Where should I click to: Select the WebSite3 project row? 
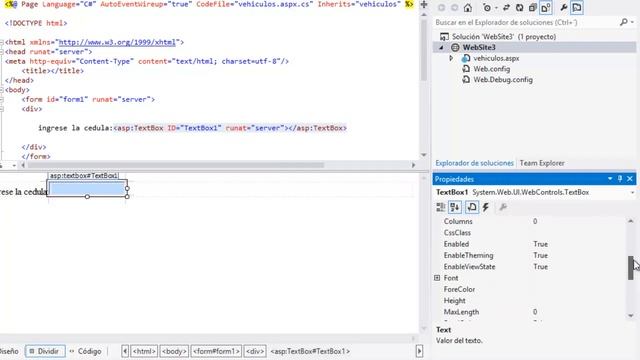534,47
